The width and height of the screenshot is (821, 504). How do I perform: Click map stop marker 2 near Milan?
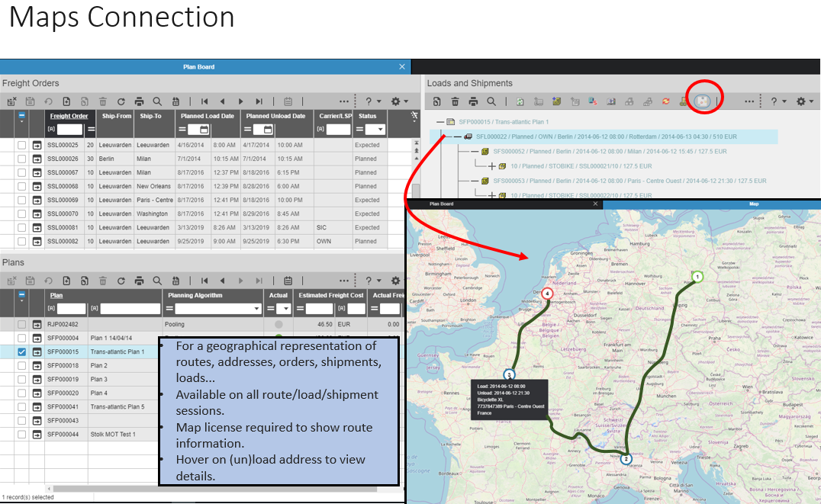click(x=626, y=459)
